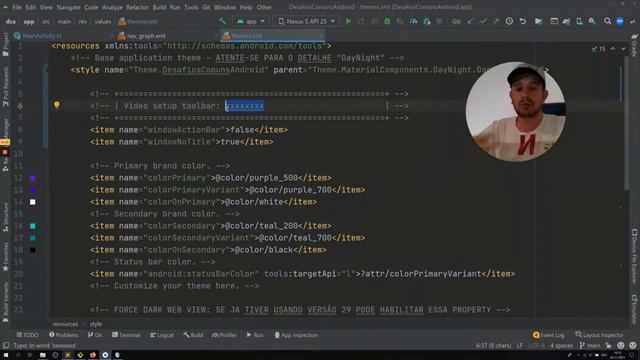Click the 'resources' breadcrumb below the editor
Image resolution: width=640 pixels, height=360 pixels.
[65, 324]
